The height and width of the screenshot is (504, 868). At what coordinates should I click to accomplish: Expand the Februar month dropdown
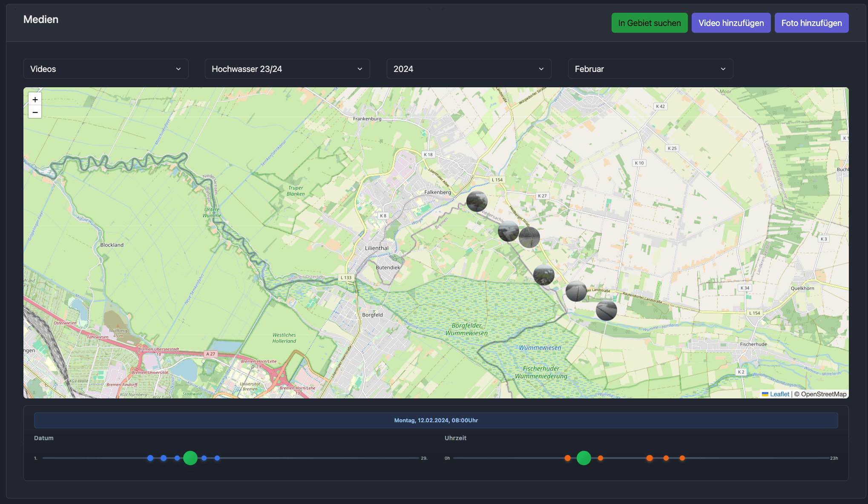[650, 69]
